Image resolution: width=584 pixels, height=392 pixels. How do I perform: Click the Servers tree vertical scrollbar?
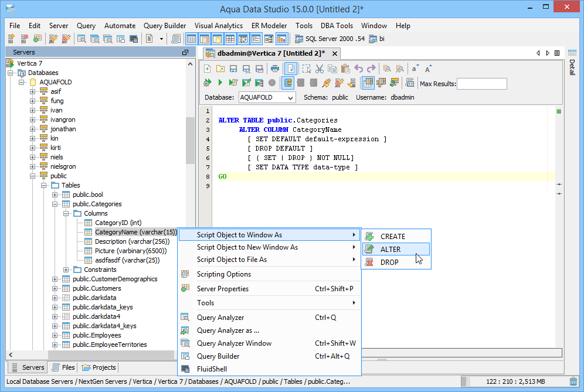pos(191,141)
